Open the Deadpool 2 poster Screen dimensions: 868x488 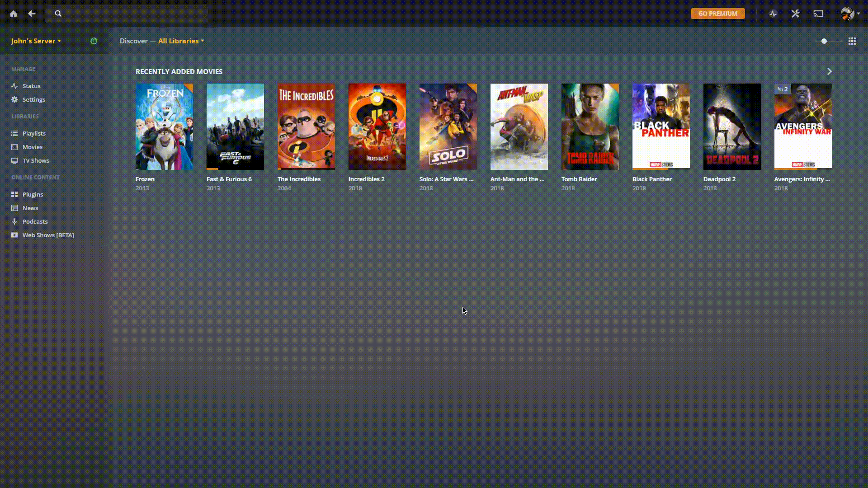(x=732, y=127)
